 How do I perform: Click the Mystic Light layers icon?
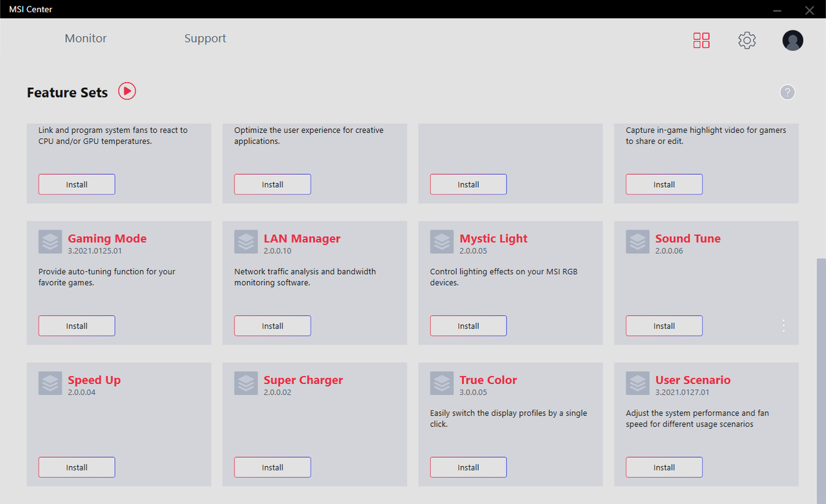[x=442, y=242]
